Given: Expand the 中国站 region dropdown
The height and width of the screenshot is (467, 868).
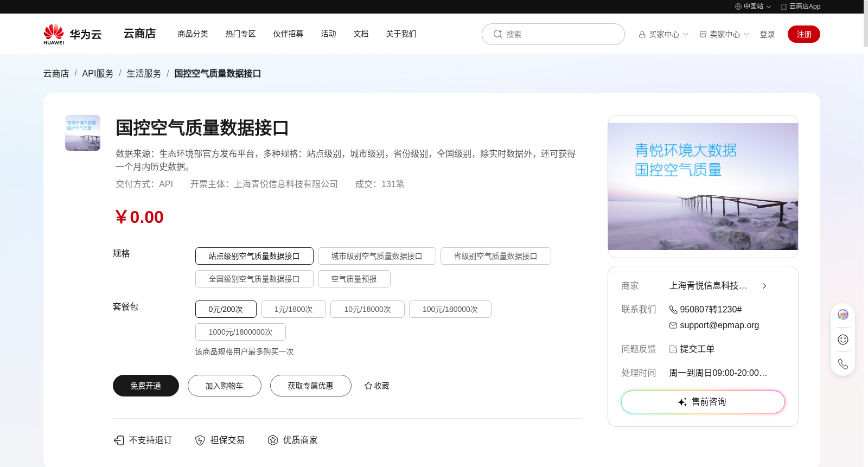Looking at the screenshot, I should 769,7.
